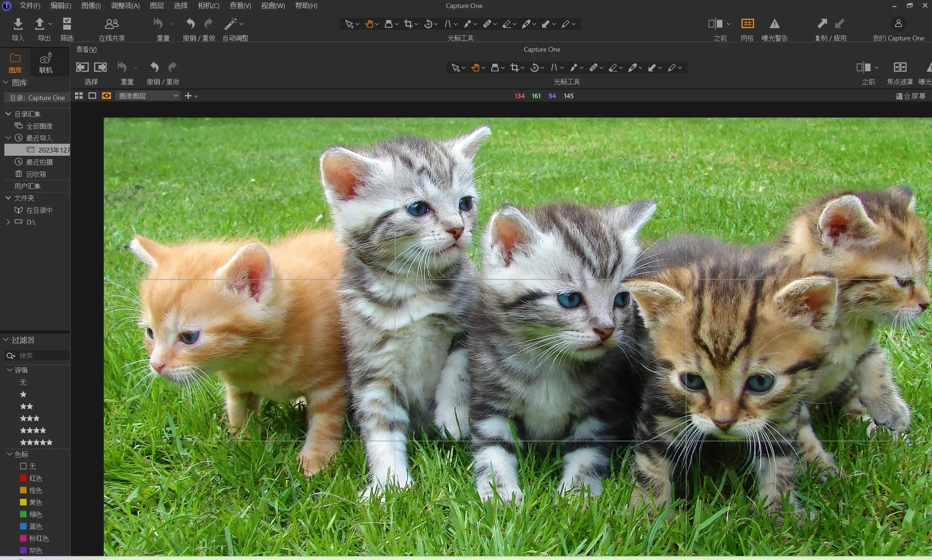Click the Export (导出) icon
This screenshot has height=560, width=932.
click(40, 24)
